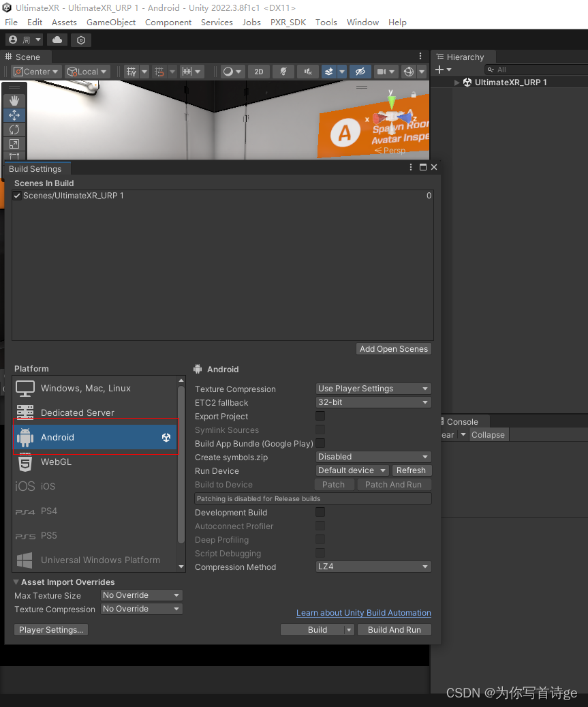Screen dimensions: 588x707
Task: Open Texture Compression Use Player Settings dropdown
Action: pos(373,389)
